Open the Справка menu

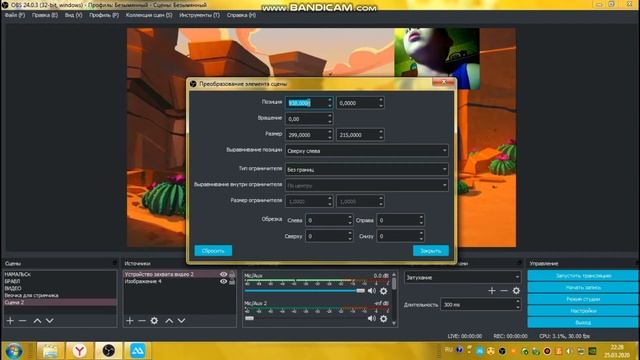[241, 15]
